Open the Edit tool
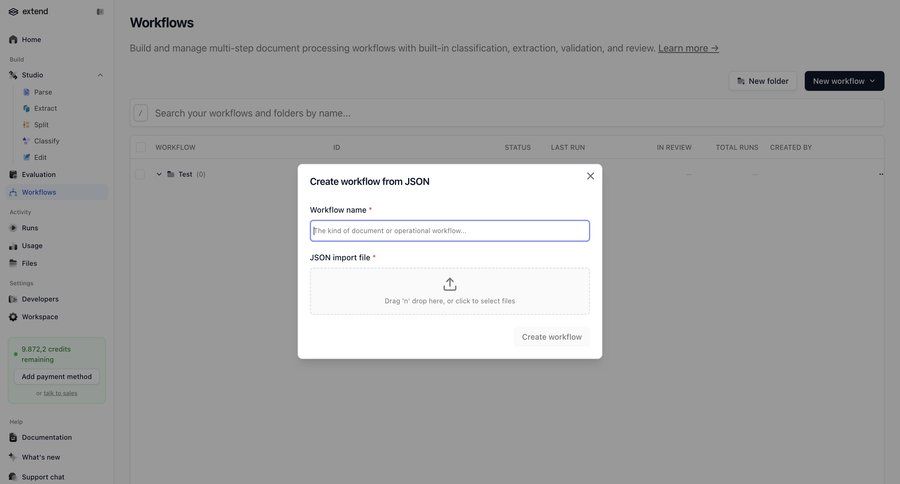900x484 pixels. [x=40, y=157]
